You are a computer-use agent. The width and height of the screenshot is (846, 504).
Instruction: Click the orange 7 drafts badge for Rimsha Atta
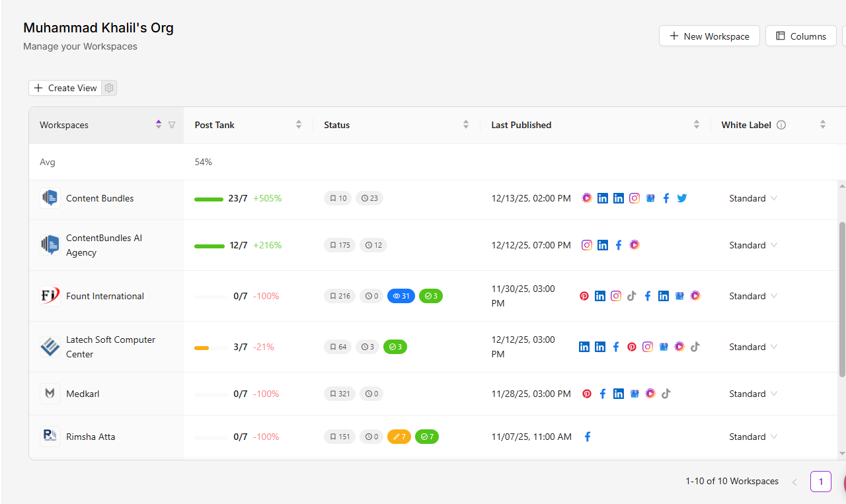(x=399, y=437)
